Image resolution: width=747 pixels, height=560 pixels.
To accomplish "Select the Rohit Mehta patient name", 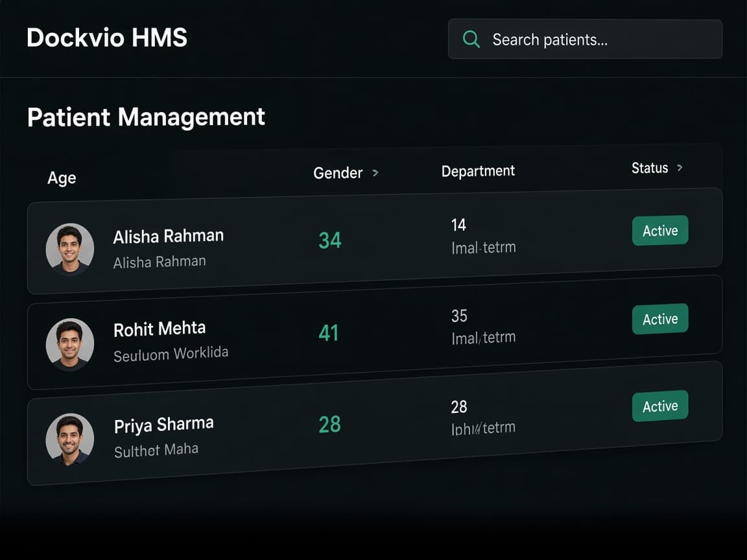I will [160, 329].
